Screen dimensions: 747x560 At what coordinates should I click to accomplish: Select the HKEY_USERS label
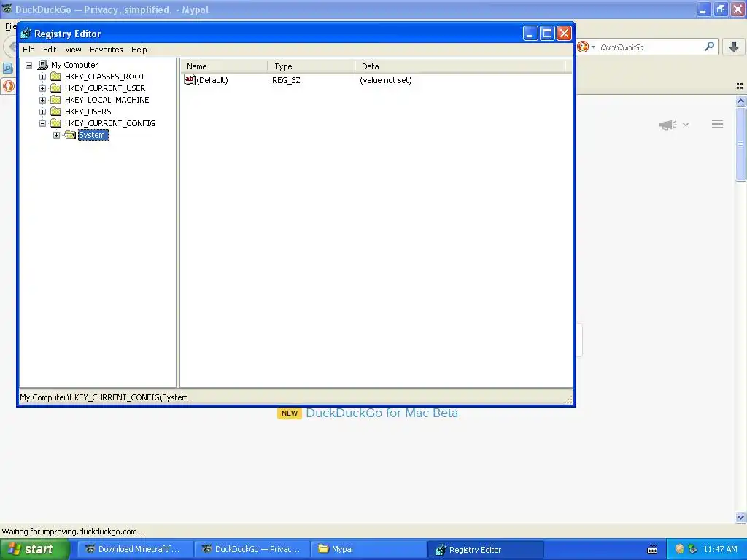88,112
